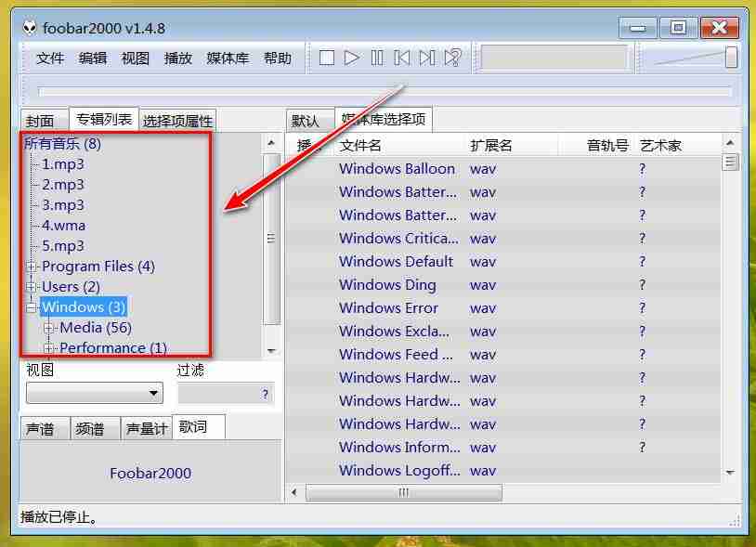Skip to the previous track icon

click(401, 59)
